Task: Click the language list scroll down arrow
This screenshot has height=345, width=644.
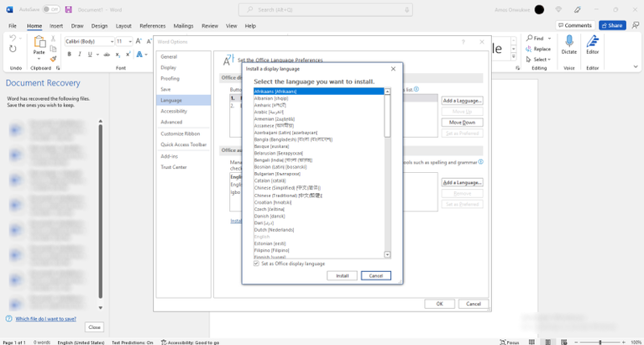Action: [x=387, y=255]
